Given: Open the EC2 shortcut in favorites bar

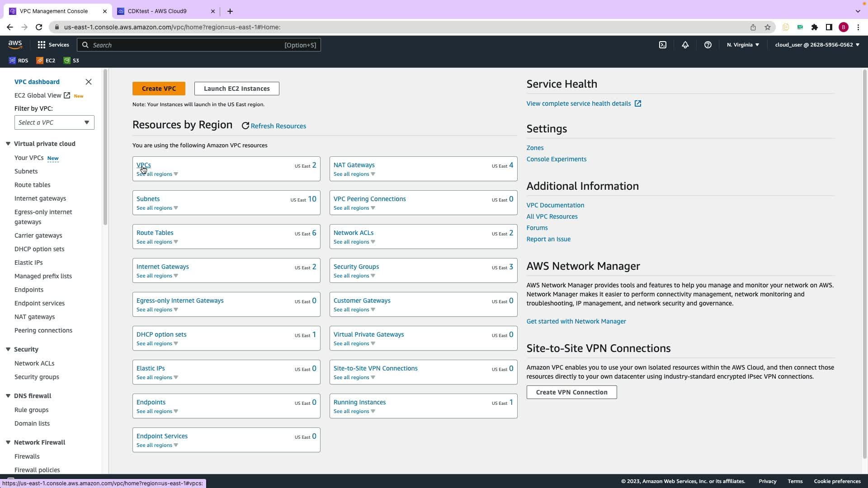Looking at the screenshot, I should pyautogui.click(x=46, y=61).
